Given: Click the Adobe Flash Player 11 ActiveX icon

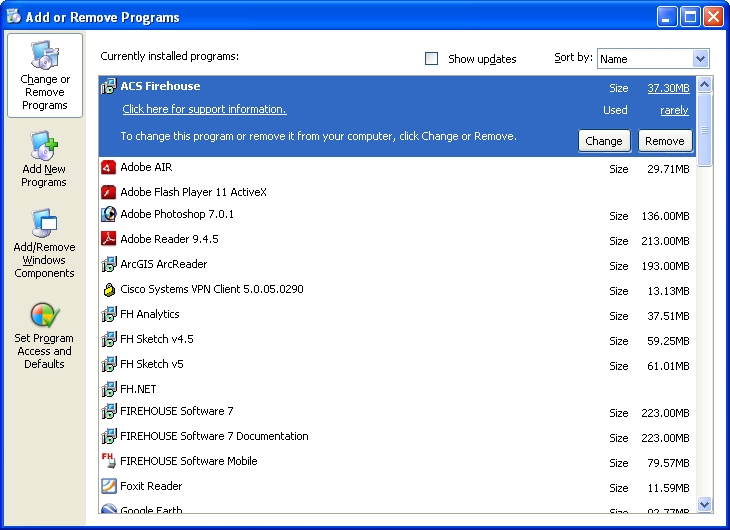Looking at the screenshot, I should tap(108, 192).
